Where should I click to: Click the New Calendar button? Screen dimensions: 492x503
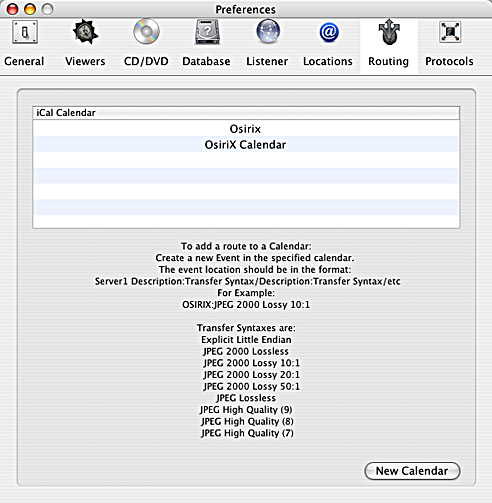tap(412, 471)
